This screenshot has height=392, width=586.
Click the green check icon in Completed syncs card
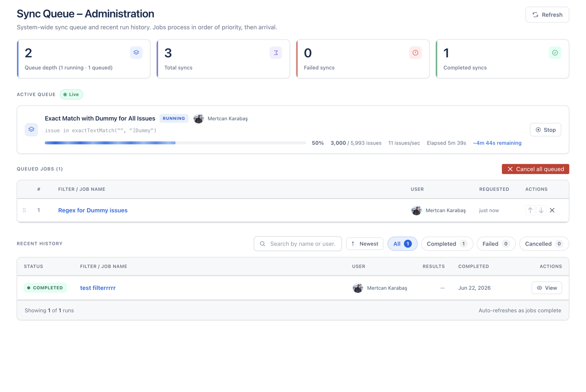point(555,53)
